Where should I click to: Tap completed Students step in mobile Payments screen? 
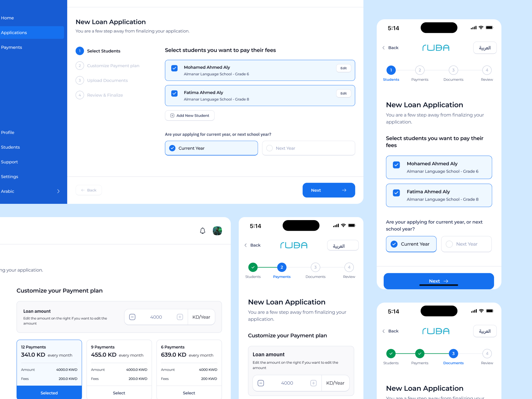click(x=253, y=271)
